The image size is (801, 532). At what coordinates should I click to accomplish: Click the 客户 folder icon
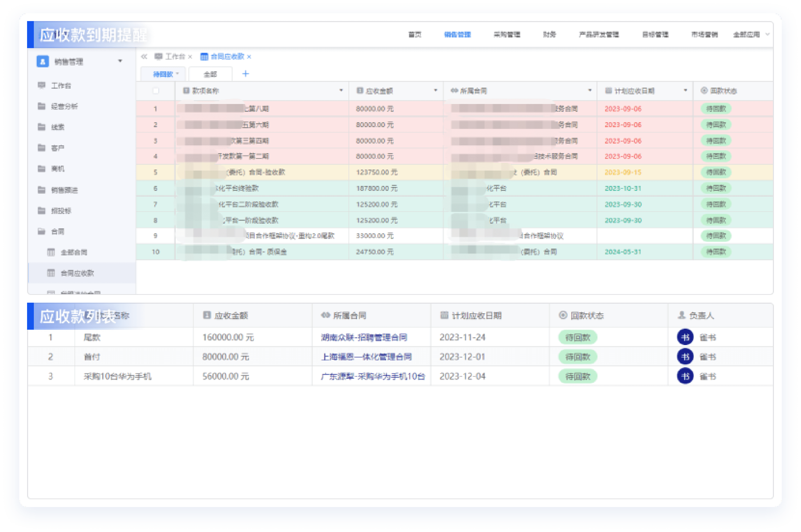(x=41, y=148)
